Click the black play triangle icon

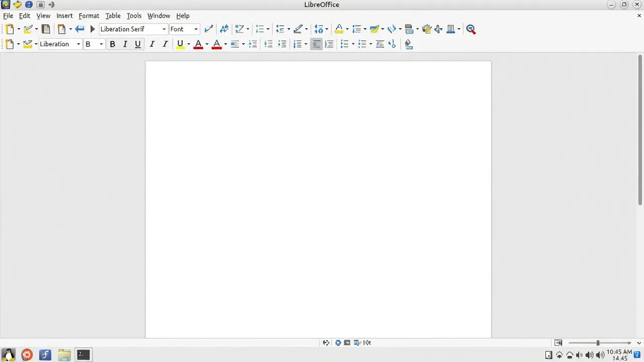point(93,29)
